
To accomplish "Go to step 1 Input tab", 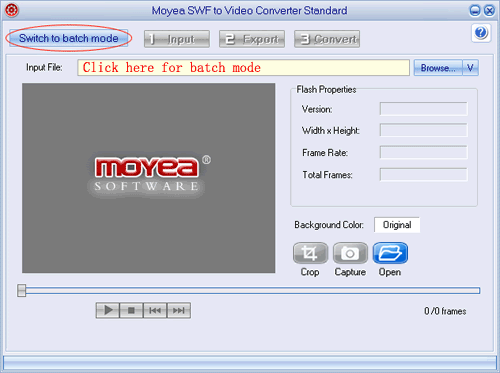I will pos(177,39).
